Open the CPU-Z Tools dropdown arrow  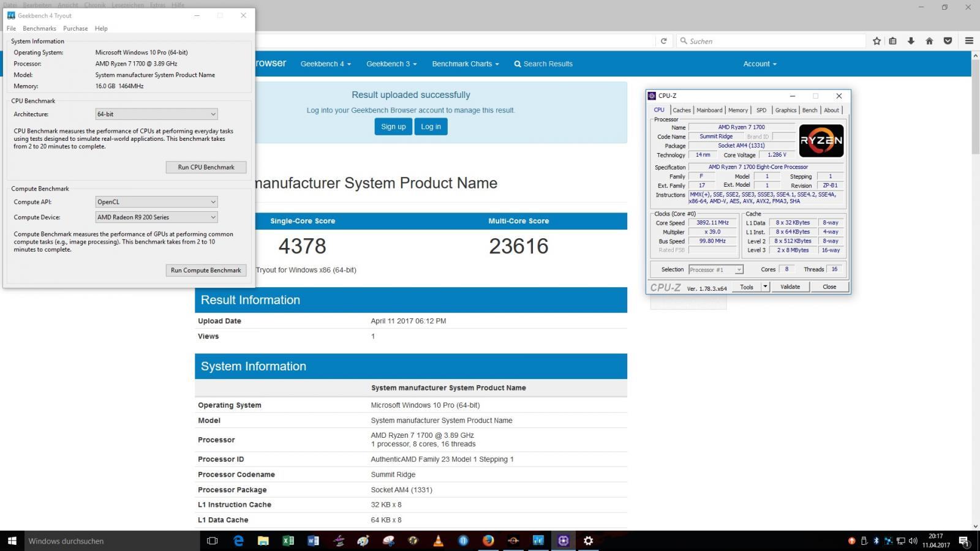[x=764, y=287]
